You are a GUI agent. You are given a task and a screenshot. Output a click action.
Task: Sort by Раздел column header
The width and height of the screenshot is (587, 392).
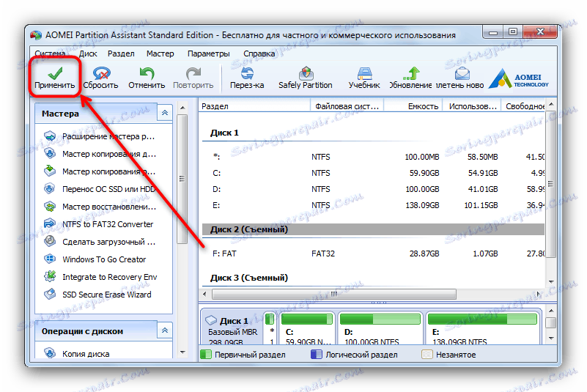tap(254, 106)
